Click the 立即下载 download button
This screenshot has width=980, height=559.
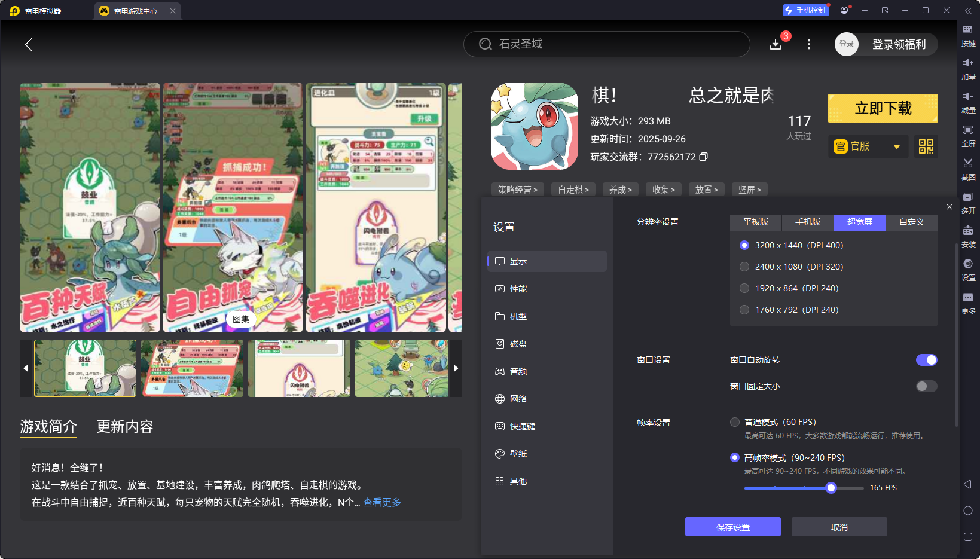[x=883, y=108]
